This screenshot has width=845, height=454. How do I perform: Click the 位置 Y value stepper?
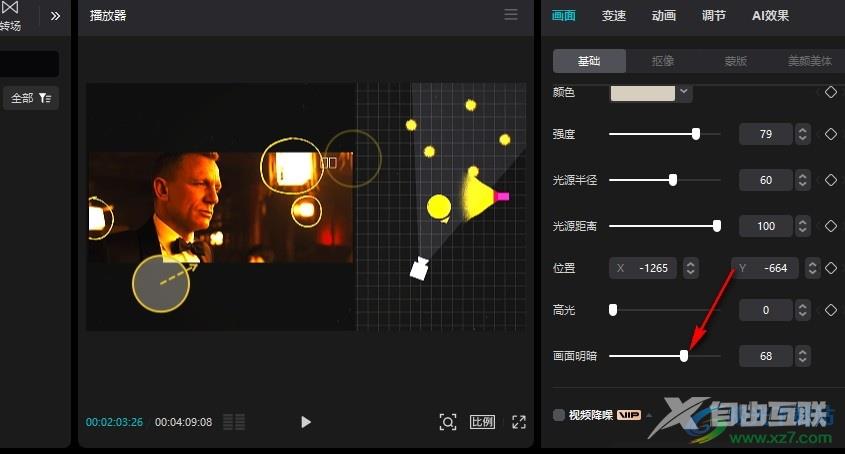click(812, 268)
